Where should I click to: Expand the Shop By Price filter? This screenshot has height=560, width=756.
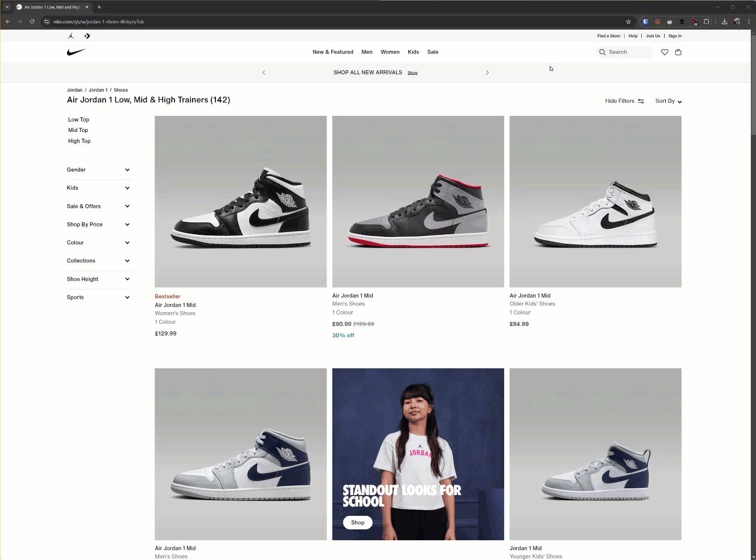[x=99, y=224]
